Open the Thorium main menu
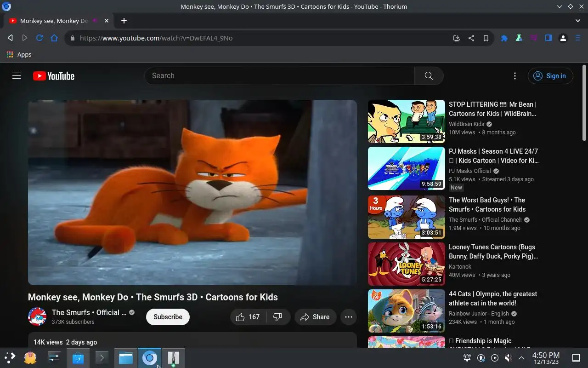Viewport: 588px width, 368px height. (x=578, y=38)
